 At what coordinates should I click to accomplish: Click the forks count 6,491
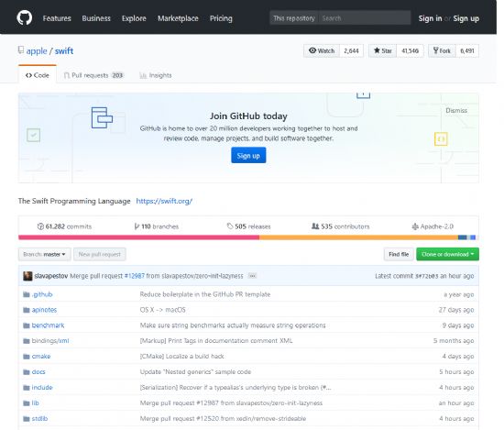(467, 50)
